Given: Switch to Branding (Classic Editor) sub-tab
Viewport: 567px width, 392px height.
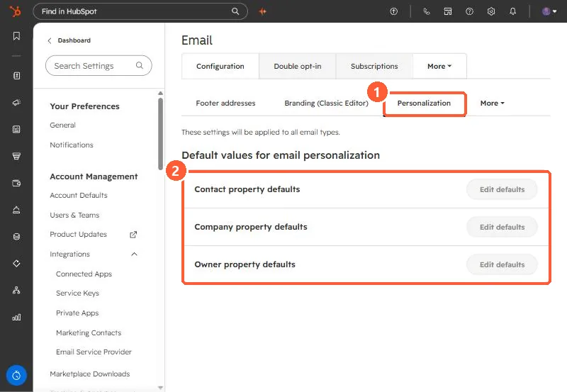Looking at the screenshot, I should [x=326, y=103].
